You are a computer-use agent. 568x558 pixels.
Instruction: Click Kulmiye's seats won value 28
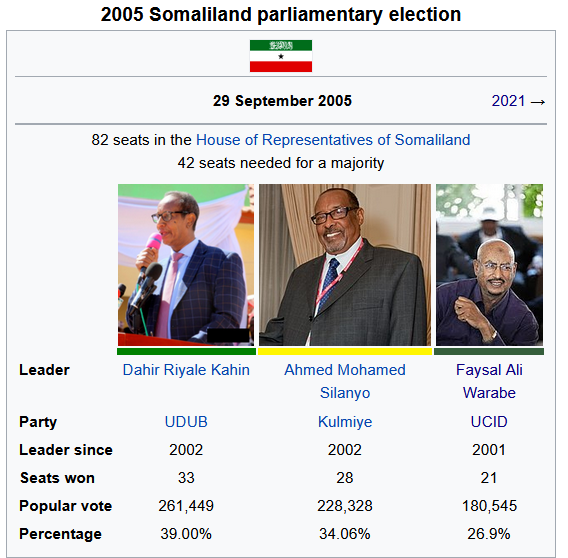click(345, 478)
